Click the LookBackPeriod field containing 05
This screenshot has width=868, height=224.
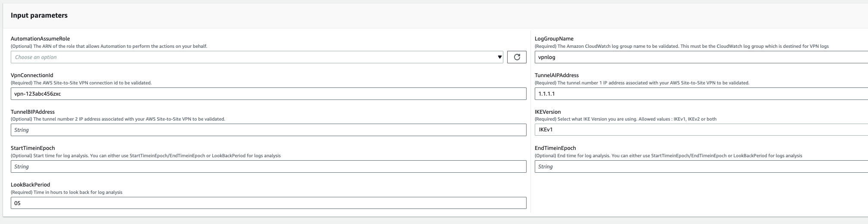(268, 203)
